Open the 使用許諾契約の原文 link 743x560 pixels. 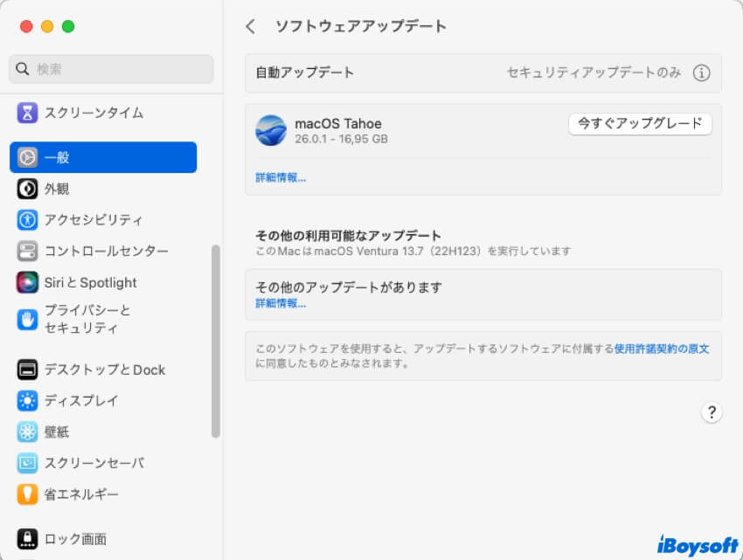click(x=661, y=348)
